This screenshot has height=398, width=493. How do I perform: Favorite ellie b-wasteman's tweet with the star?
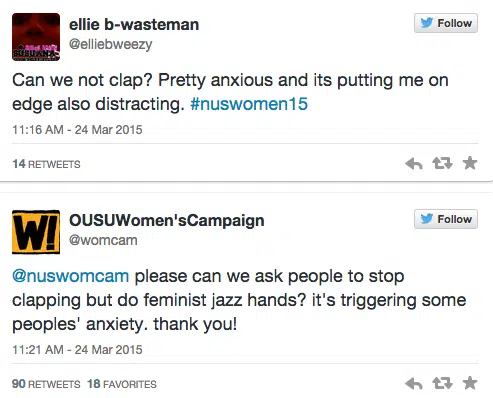coord(470,163)
